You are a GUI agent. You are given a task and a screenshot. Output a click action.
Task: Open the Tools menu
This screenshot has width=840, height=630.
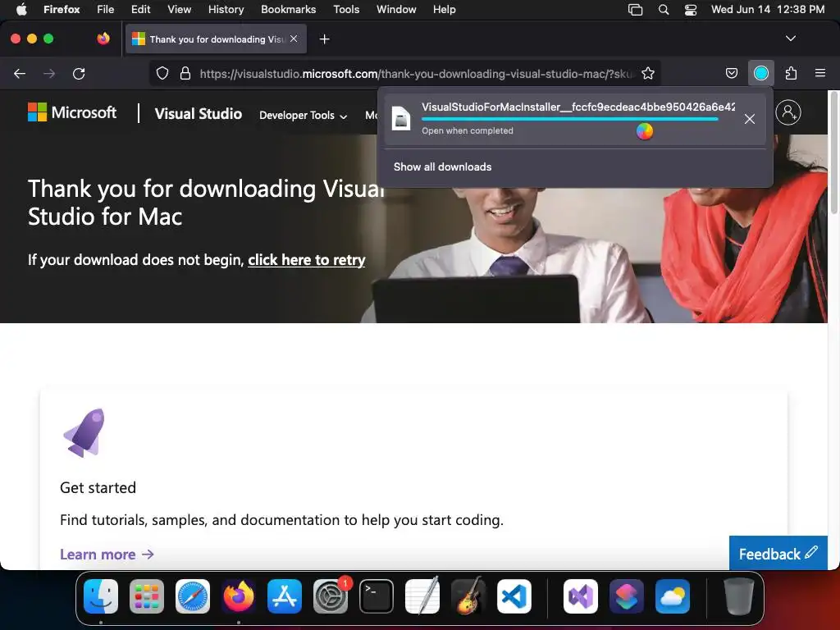point(346,10)
